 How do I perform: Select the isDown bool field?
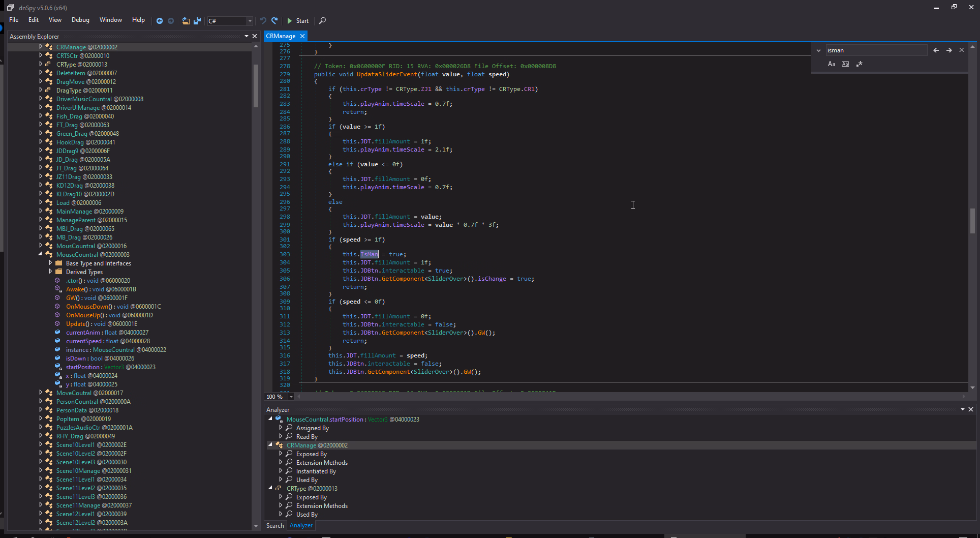(x=100, y=358)
